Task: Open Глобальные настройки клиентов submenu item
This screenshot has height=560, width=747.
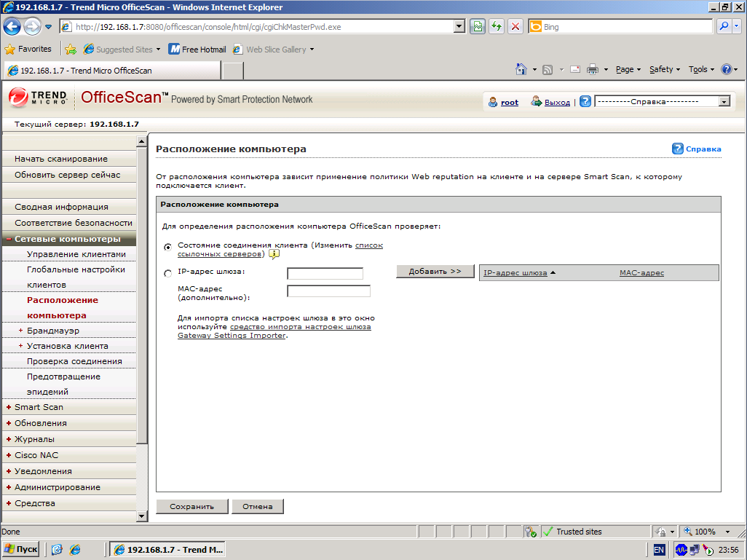Action: click(76, 277)
